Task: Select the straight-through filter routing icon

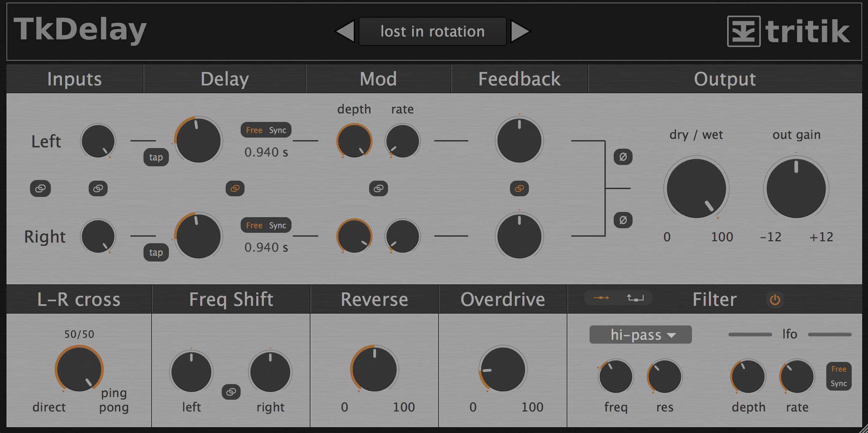Action: [x=601, y=298]
